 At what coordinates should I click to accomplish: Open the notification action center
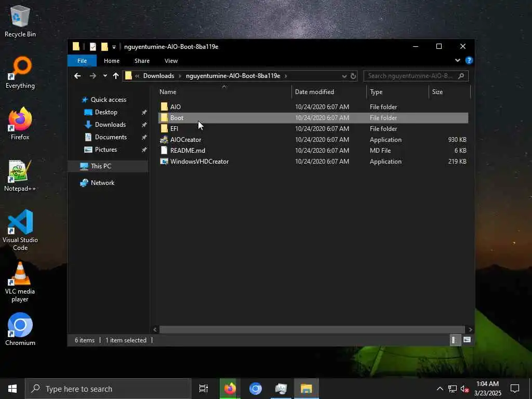click(x=515, y=389)
